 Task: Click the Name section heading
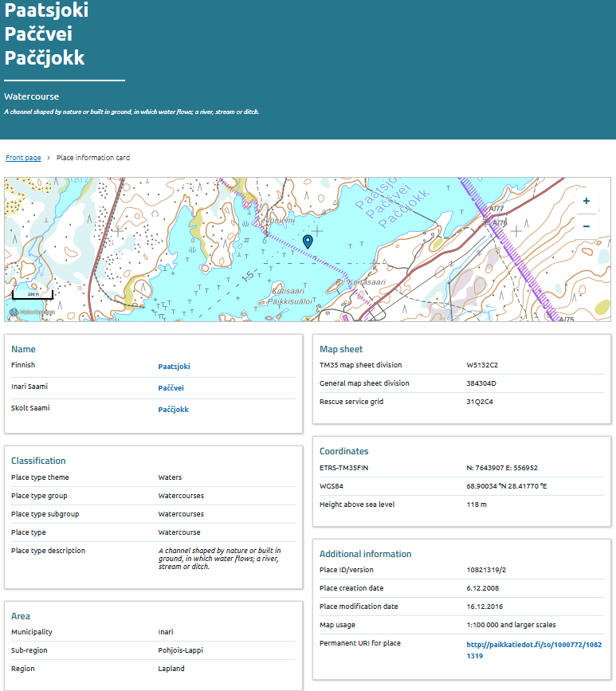(x=23, y=349)
